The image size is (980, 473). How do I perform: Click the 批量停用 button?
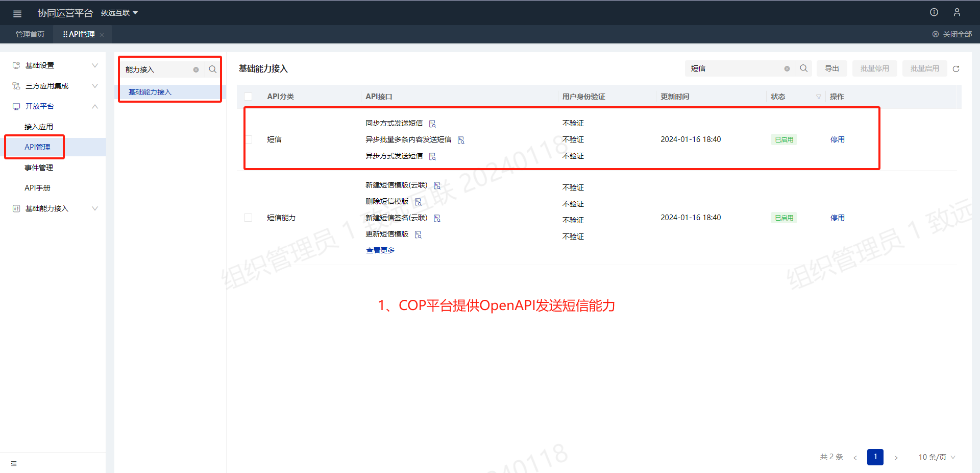[875, 68]
